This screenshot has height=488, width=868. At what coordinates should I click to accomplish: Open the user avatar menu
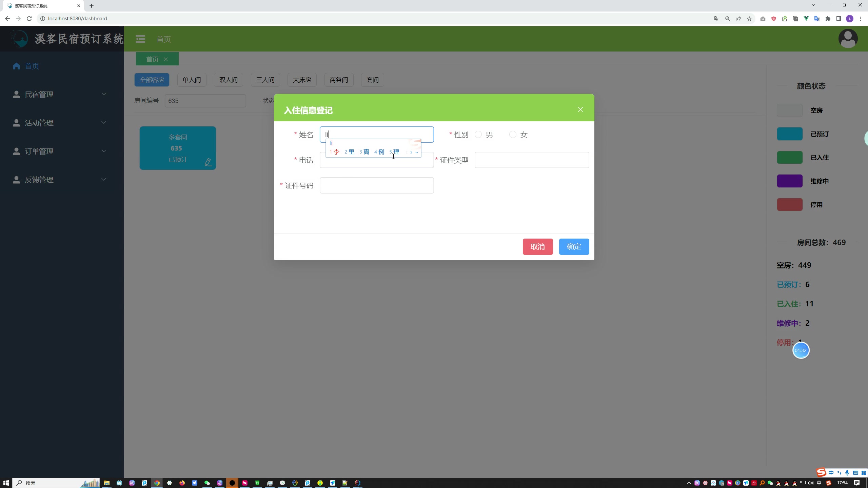coord(848,39)
